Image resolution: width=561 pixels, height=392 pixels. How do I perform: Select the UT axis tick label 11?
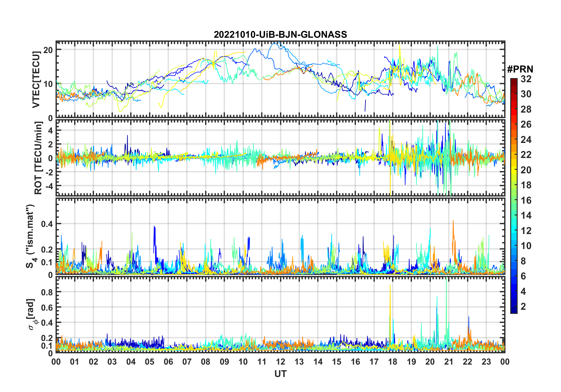click(x=262, y=362)
